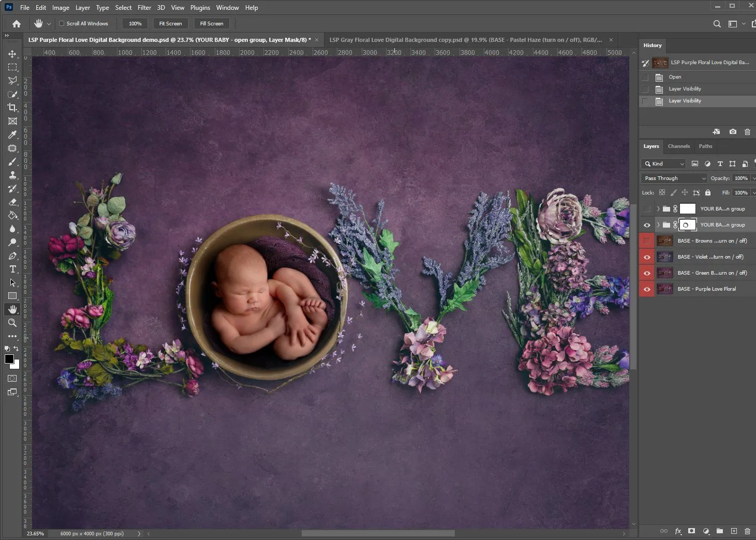756x540 pixels.
Task: Open the Select menu
Action: 123,8
